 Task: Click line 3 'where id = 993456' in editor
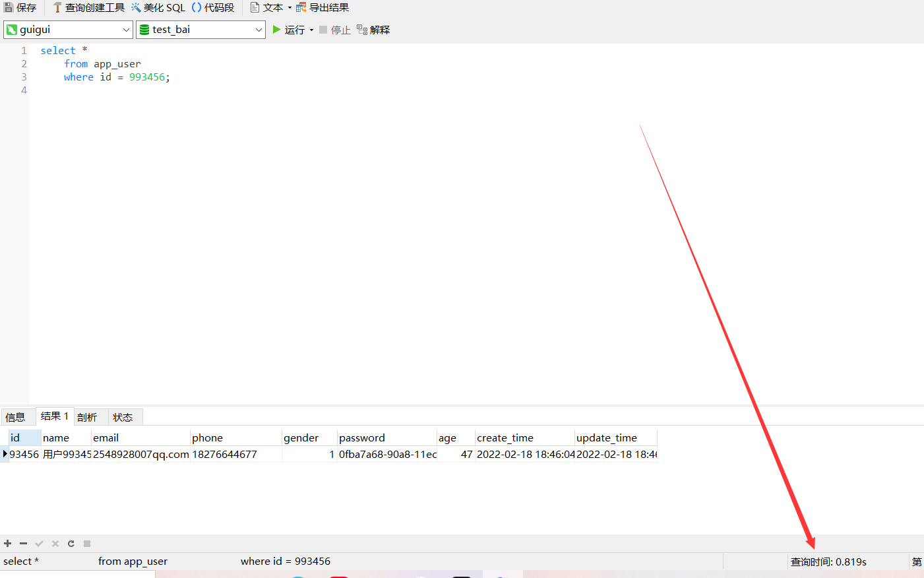coord(117,77)
